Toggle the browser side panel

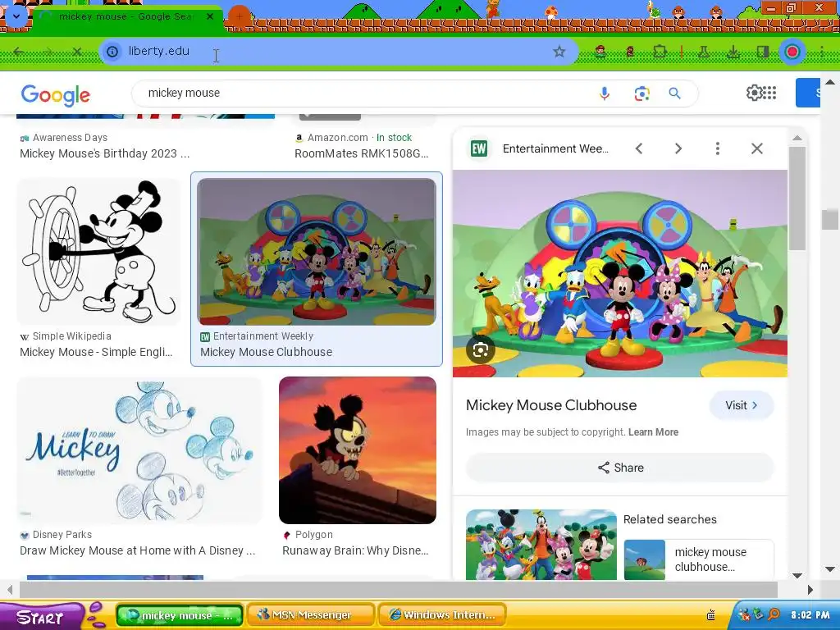[762, 52]
